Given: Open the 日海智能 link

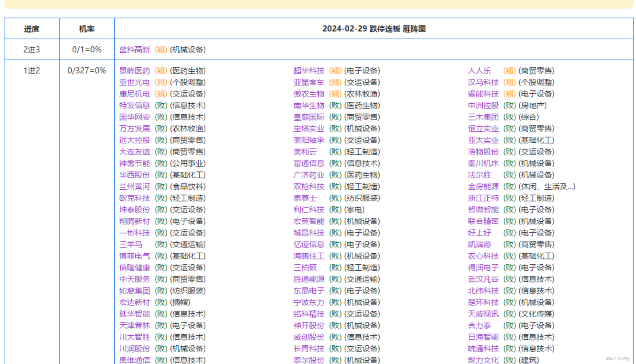Looking at the screenshot, I should pyautogui.click(x=483, y=337).
